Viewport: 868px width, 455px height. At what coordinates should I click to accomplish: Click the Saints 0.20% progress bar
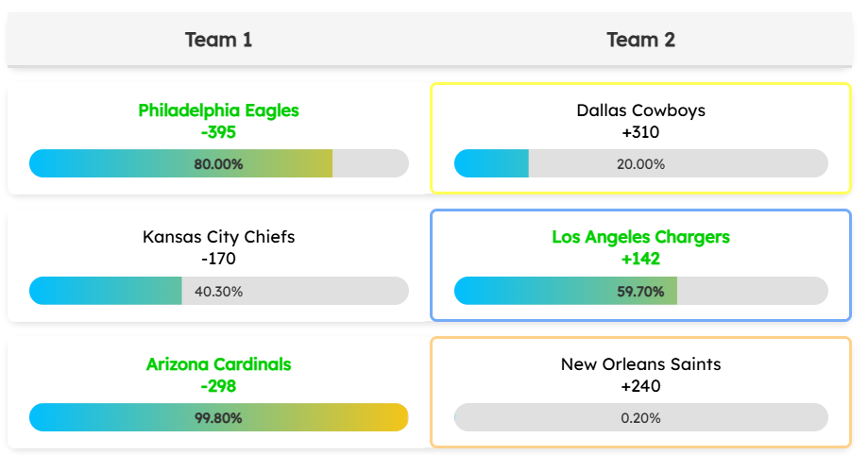[x=640, y=417]
